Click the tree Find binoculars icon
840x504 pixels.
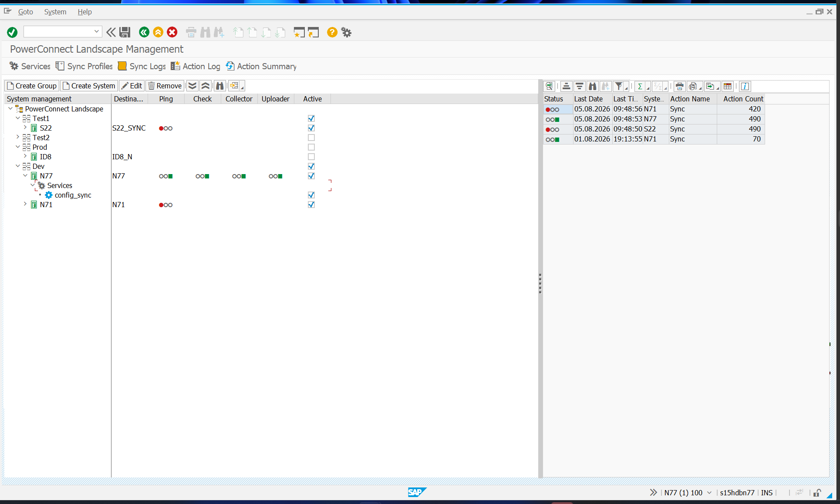(220, 86)
